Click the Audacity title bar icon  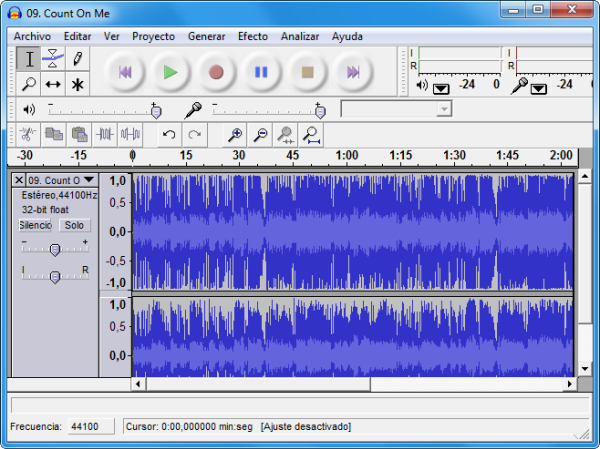(15, 13)
